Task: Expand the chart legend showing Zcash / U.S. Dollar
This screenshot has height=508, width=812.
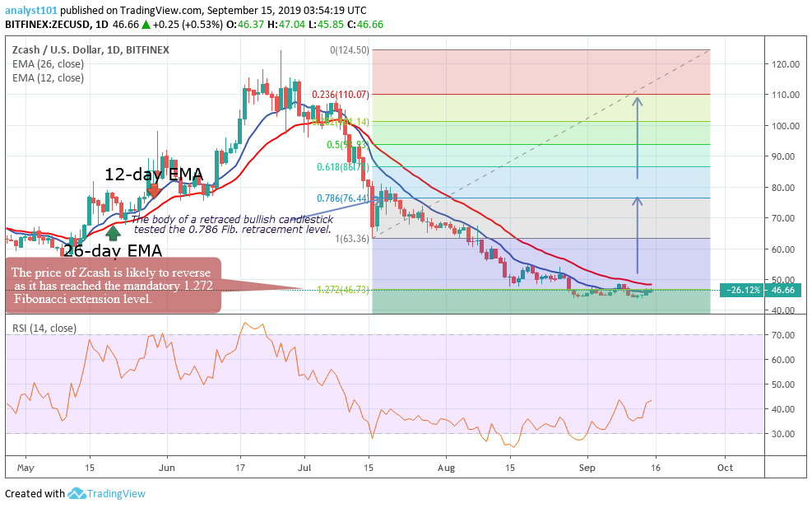Action: pyautogui.click(x=90, y=49)
